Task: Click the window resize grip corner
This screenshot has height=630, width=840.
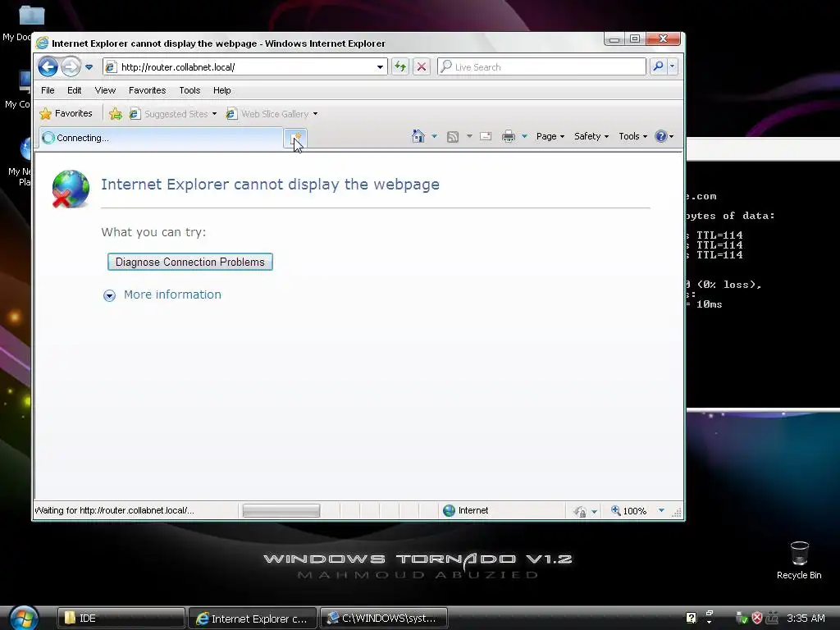Action: point(677,512)
